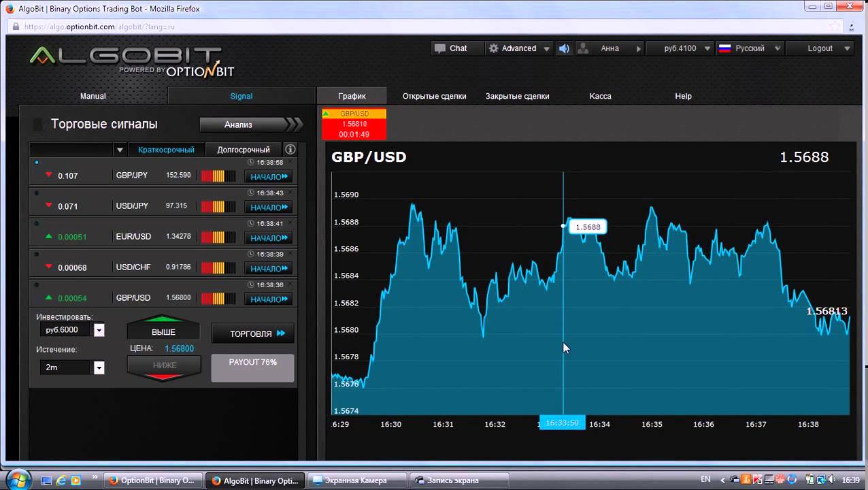Open the Анна user profile menu
Viewport: 868px width, 490px height.
[610, 48]
